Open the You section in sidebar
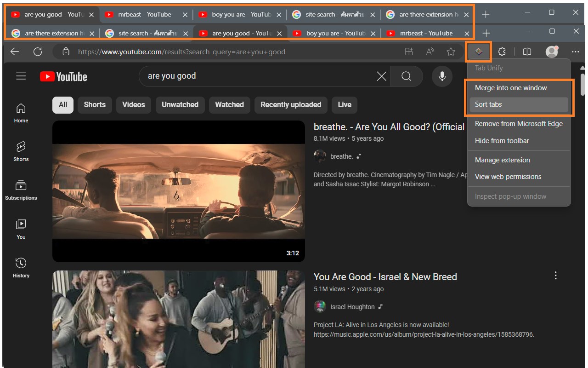Image resolution: width=588 pixels, height=368 pixels. tap(21, 229)
